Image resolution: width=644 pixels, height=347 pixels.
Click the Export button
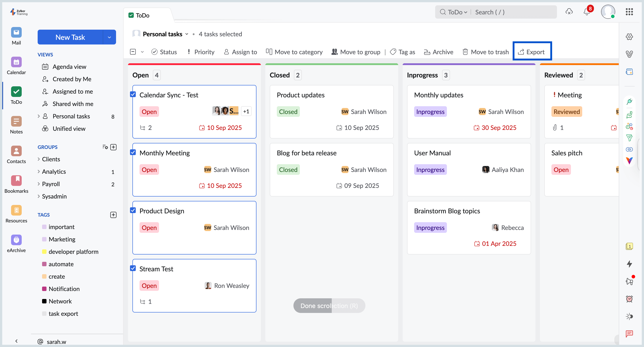[x=531, y=52]
